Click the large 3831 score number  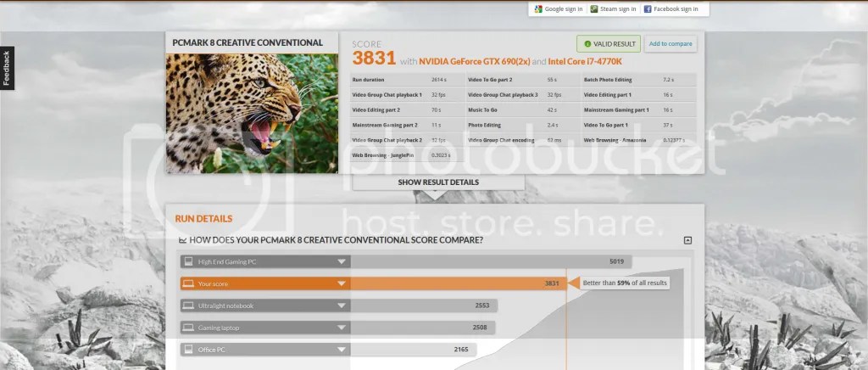pos(374,59)
